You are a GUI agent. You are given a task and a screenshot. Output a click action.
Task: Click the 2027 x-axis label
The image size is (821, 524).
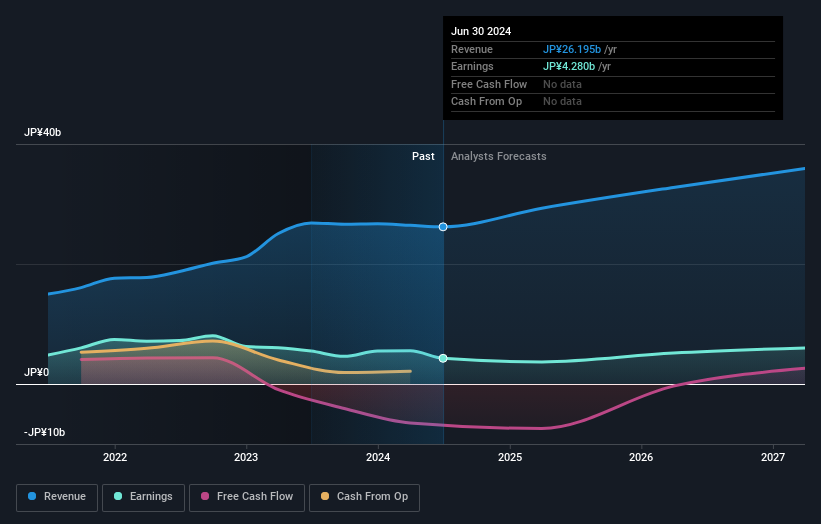pyautogui.click(x=773, y=457)
